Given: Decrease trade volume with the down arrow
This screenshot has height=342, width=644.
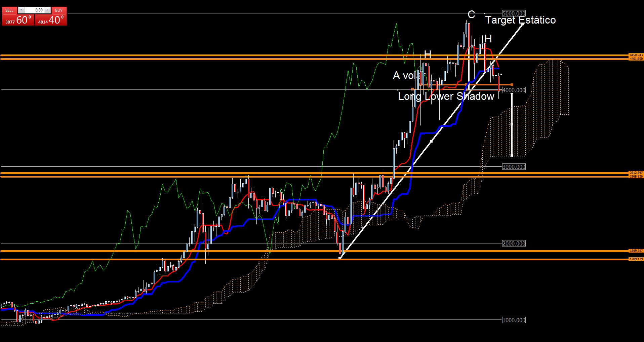Looking at the screenshot, I should click(x=21, y=10).
